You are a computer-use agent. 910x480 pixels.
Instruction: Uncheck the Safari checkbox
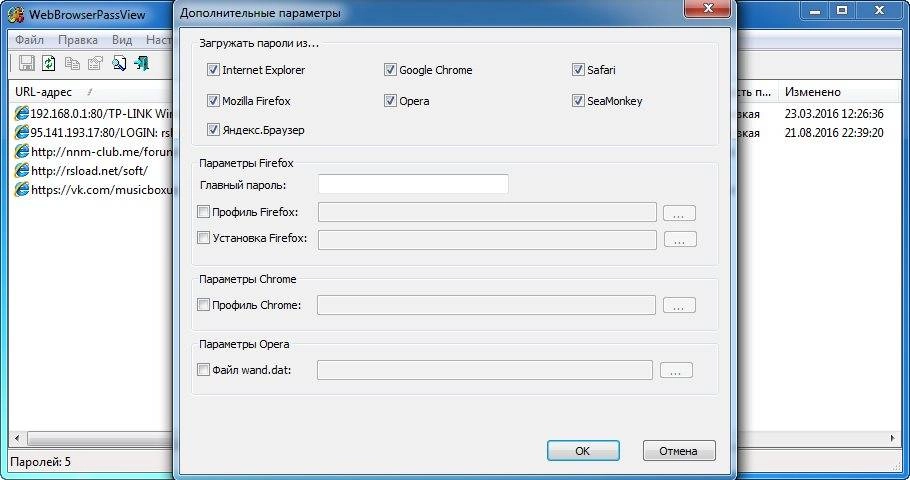tap(577, 70)
